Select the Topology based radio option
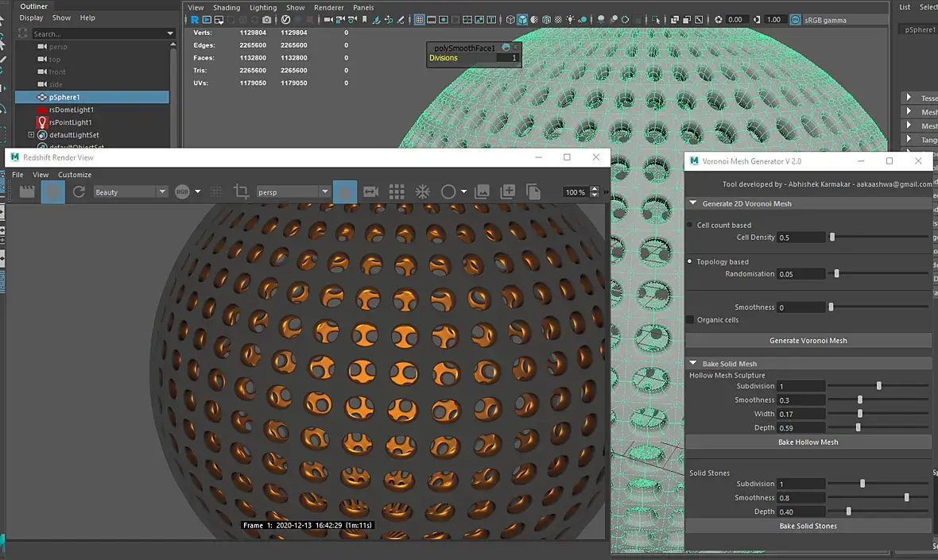 690,261
